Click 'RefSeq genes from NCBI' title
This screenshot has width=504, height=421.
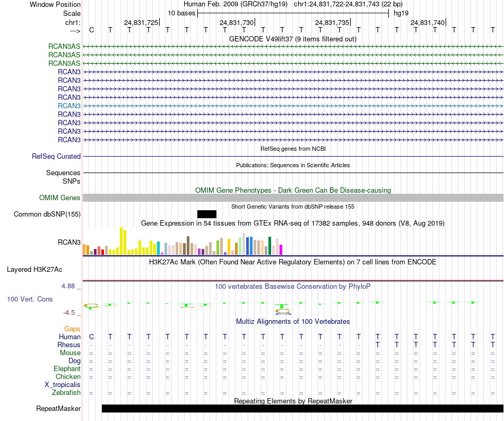tap(293, 149)
